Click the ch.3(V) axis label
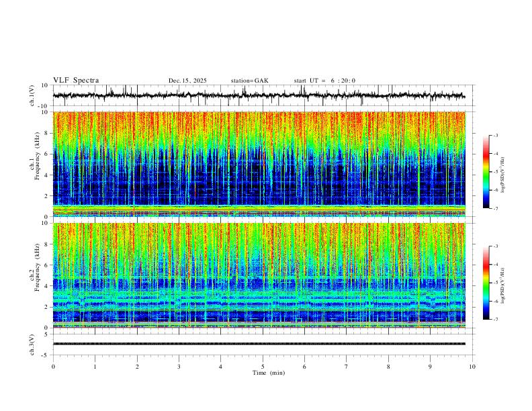The width and height of the screenshot is (532, 411). pyautogui.click(x=32, y=345)
